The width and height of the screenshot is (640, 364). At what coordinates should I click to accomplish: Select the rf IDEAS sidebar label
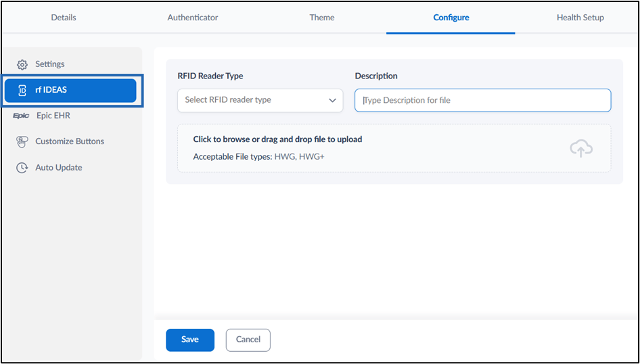pos(51,90)
